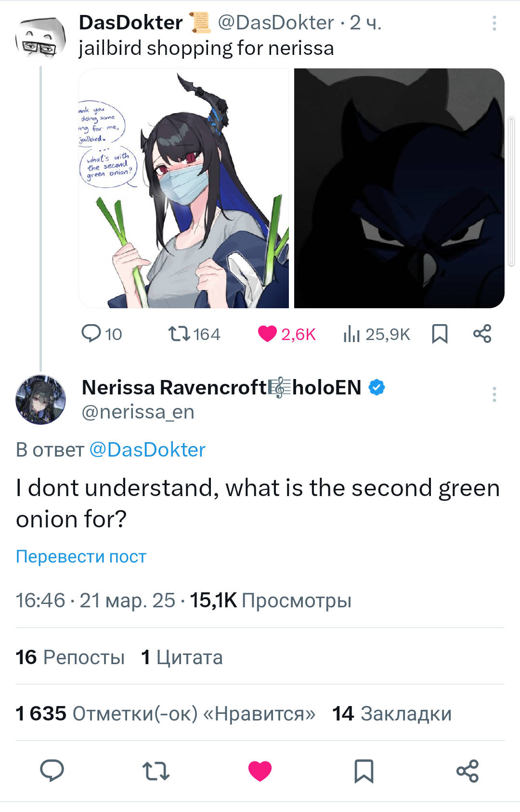Screen dimensions: 520x812
Task: Repost DasDokter's jailbird post
Action: (180, 334)
